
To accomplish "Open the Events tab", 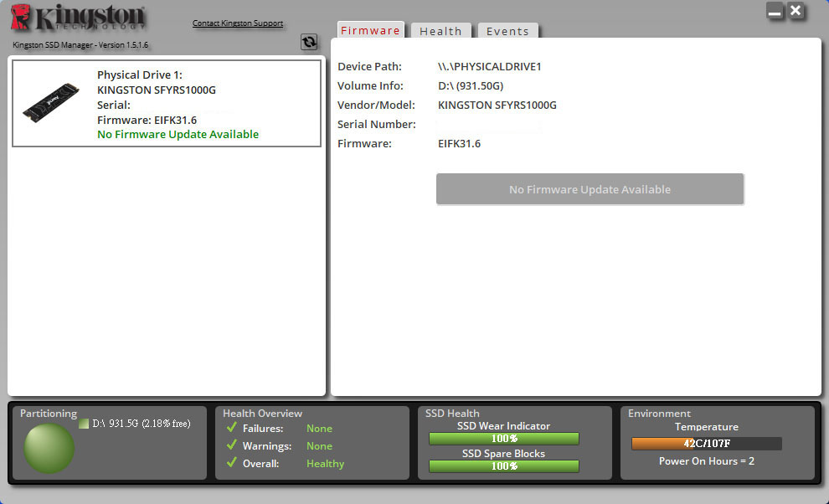I will tap(507, 31).
